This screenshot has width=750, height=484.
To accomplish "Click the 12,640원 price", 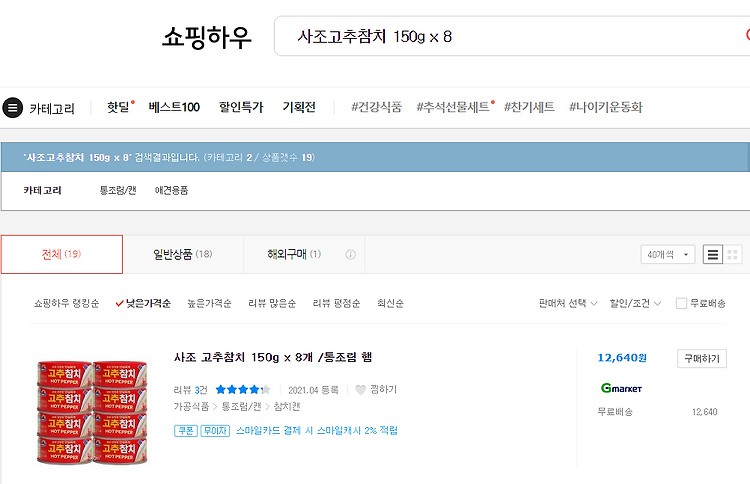I will point(622,358).
